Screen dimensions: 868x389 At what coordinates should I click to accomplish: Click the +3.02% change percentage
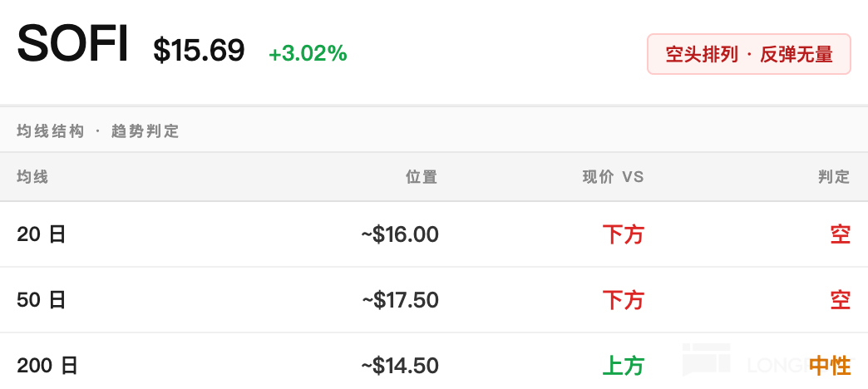click(x=308, y=54)
